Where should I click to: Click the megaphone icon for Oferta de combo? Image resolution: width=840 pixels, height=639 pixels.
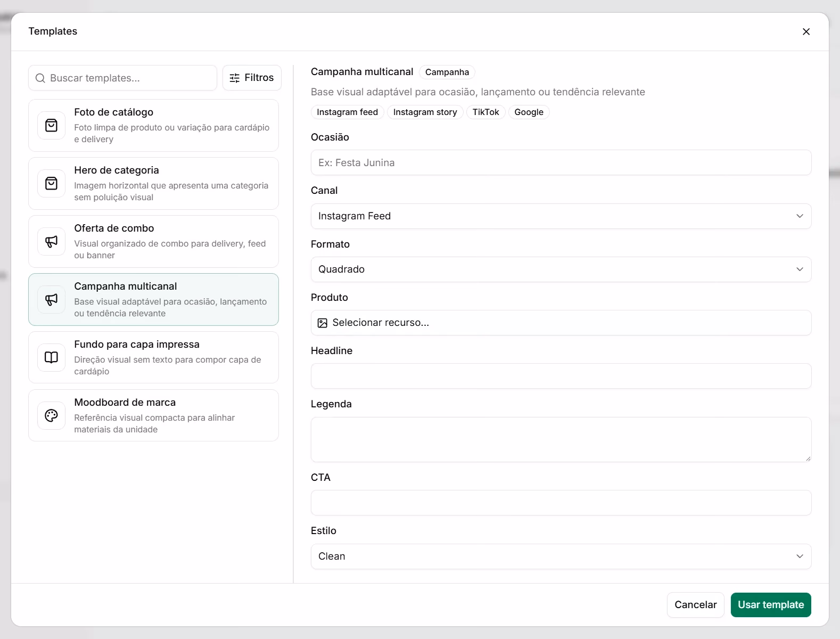51,242
